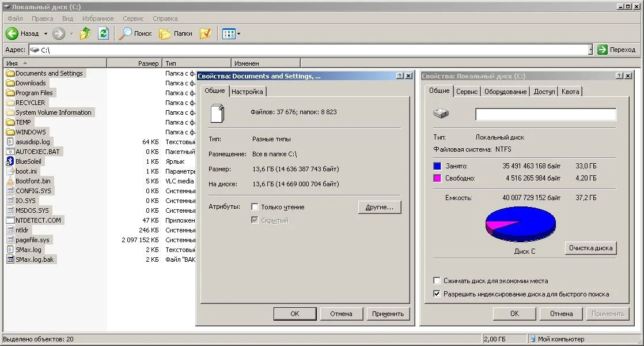The image size is (644, 346).
Task: Switch to Сервис tab in disk properties
Action: point(467,92)
